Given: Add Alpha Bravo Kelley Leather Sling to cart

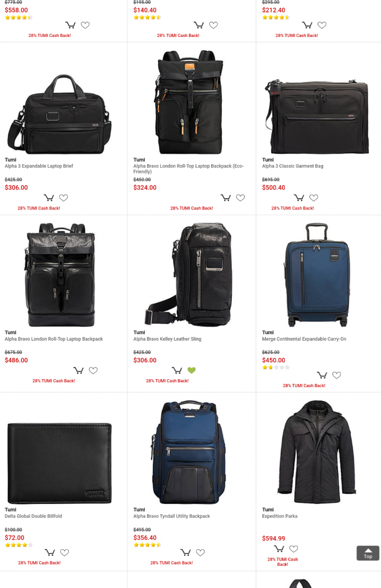Looking at the screenshot, I should tap(177, 371).
